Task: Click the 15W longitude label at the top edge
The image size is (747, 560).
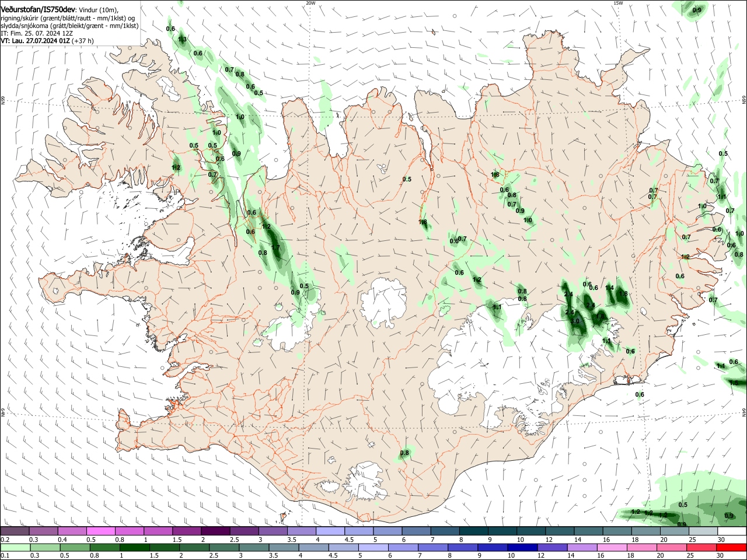Action: [x=618, y=3]
